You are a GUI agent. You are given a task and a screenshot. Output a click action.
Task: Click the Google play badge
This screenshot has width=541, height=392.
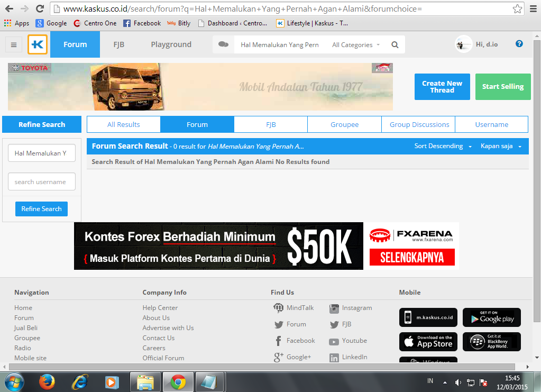pyautogui.click(x=491, y=317)
